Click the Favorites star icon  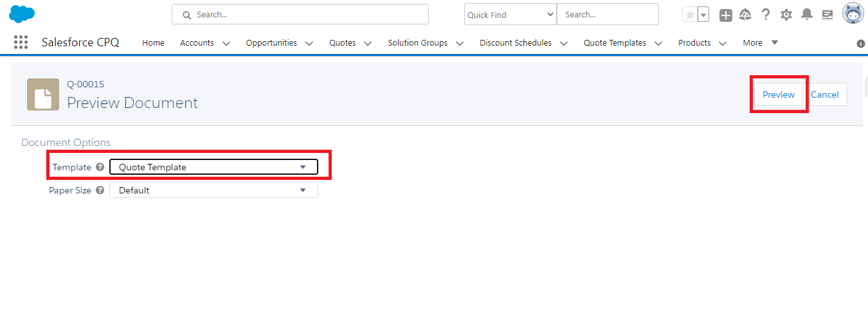click(x=689, y=15)
